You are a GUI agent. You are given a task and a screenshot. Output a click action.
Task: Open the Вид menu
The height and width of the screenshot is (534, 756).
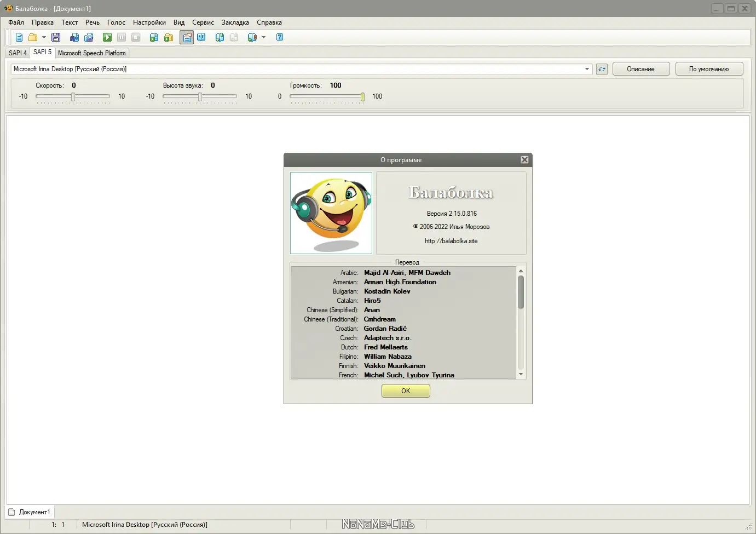click(x=179, y=22)
